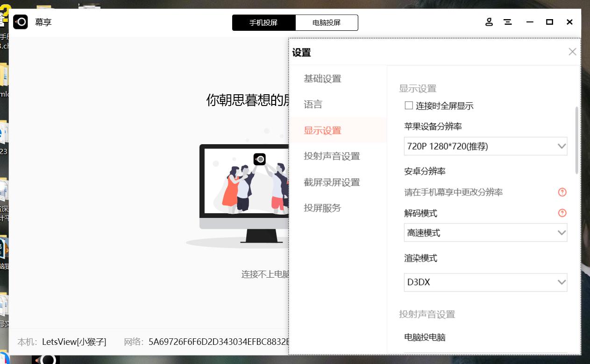The height and width of the screenshot is (364, 590).
Task: Enable the 连接时全屏显示 checkbox
Action: pyautogui.click(x=409, y=105)
